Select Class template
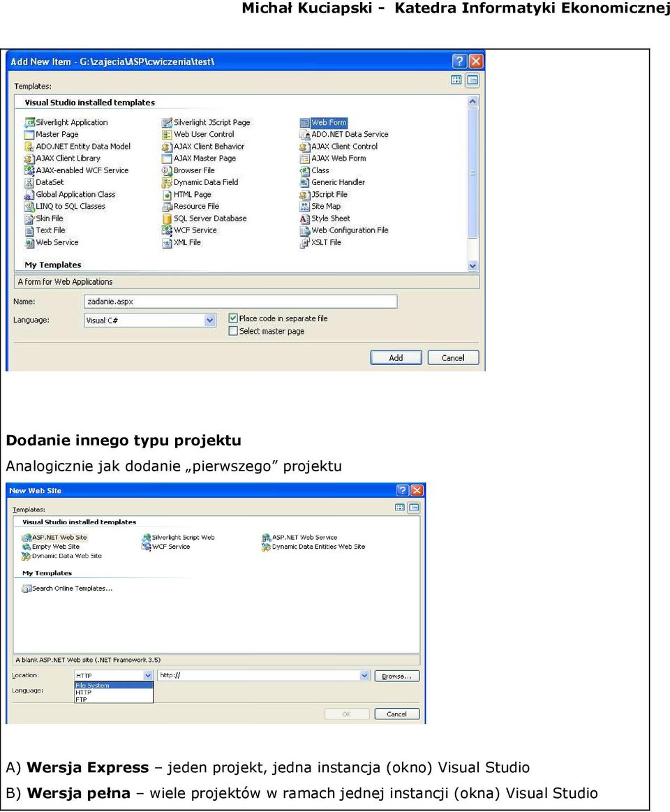Viewport: 670px width, 812px height. 314,170
